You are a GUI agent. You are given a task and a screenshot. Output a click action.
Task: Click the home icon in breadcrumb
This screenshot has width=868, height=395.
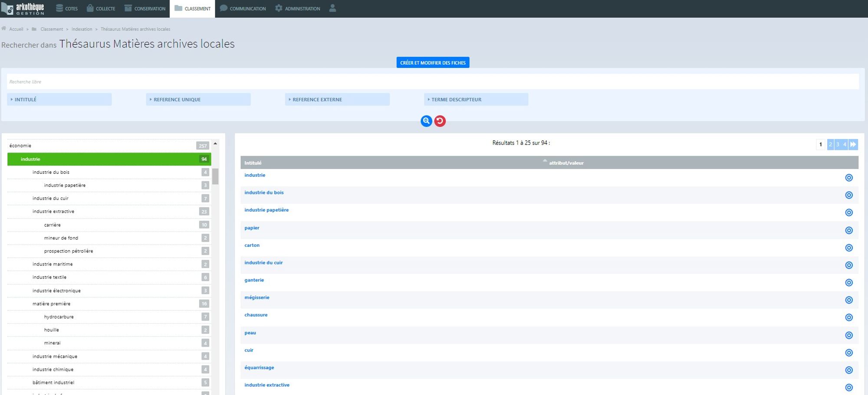click(x=4, y=29)
